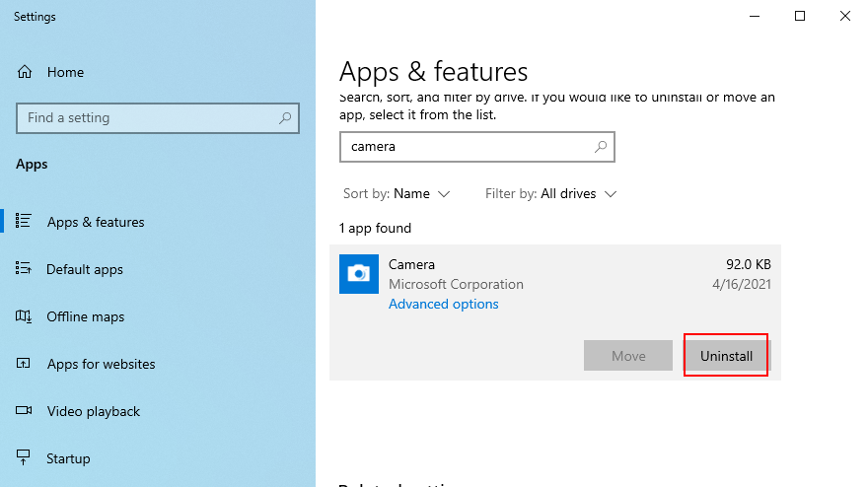Click the 92.0 KB size value

click(x=749, y=264)
